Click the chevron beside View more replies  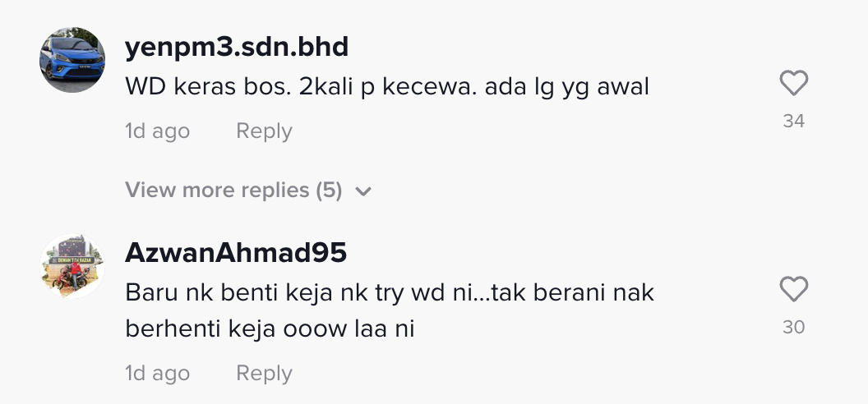(x=363, y=192)
